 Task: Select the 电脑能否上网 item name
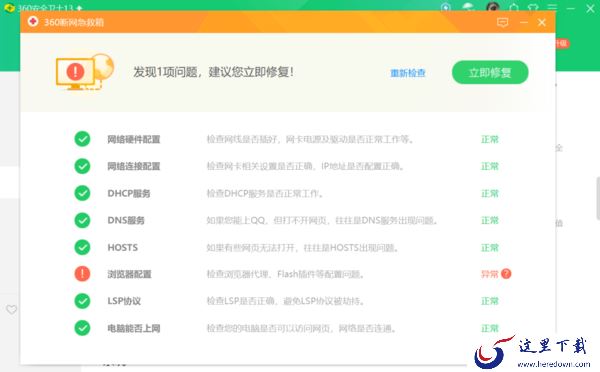point(134,328)
